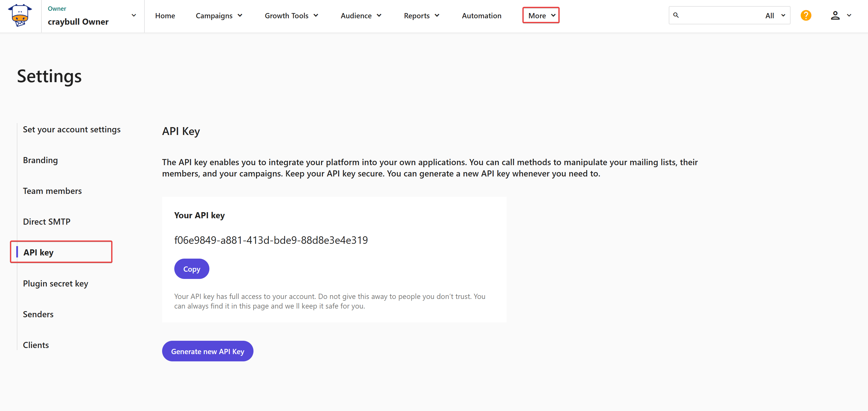Click the API key value f06e9849-a881-413d-bde9-88d8e3e4e319
This screenshot has width=868, height=411.
pyautogui.click(x=271, y=240)
